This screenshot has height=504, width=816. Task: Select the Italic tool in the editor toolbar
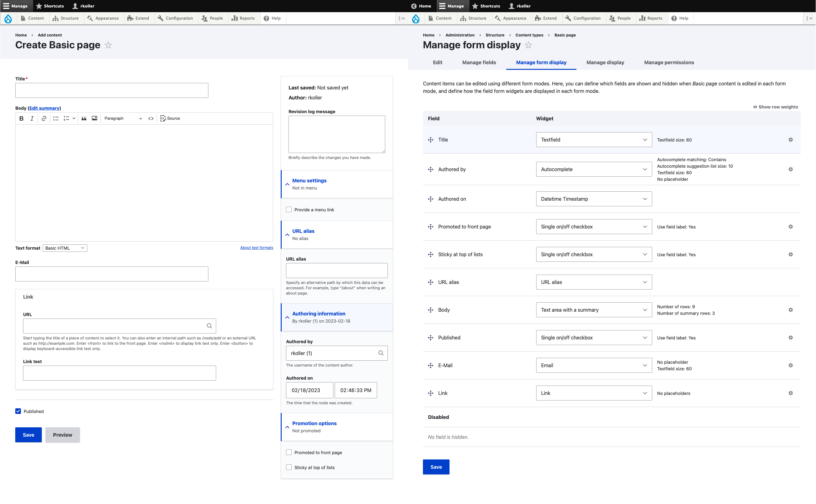(32, 118)
